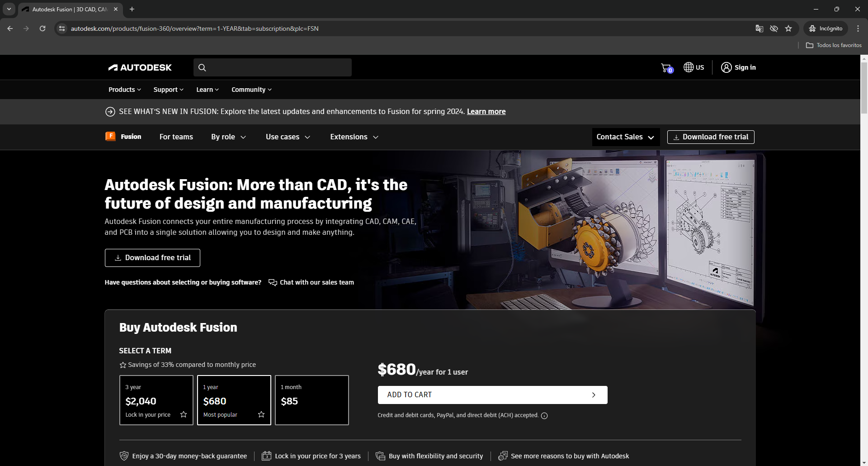Expand the Support menu
The height and width of the screenshot is (466, 868).
click(169, 90)
